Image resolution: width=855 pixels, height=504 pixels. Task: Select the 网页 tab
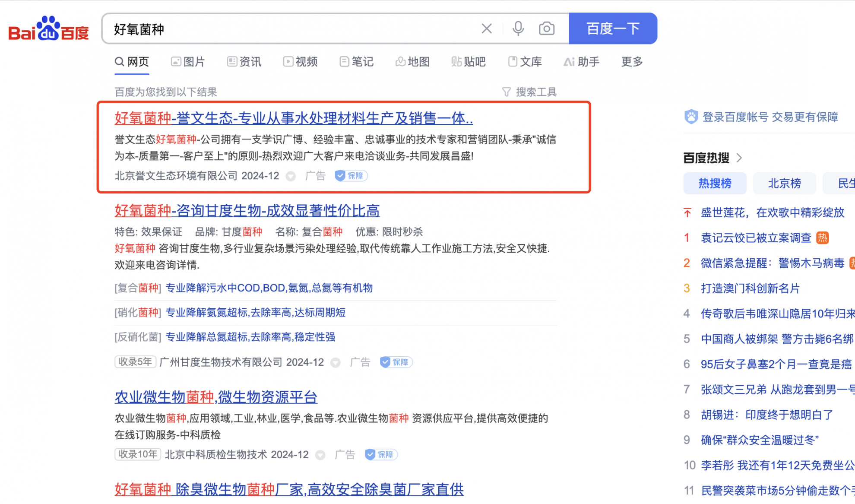tap(132, 62)
